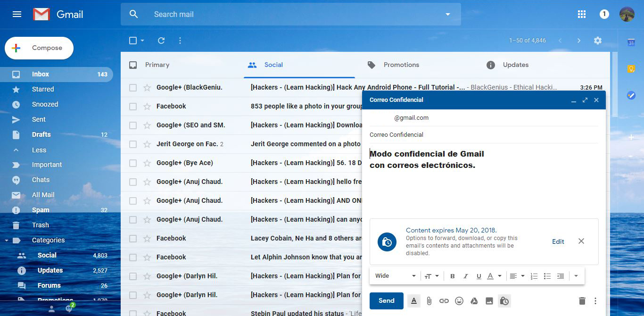Click the Compose button
Viewport: 644px width, 316px height.
(39, 48)
